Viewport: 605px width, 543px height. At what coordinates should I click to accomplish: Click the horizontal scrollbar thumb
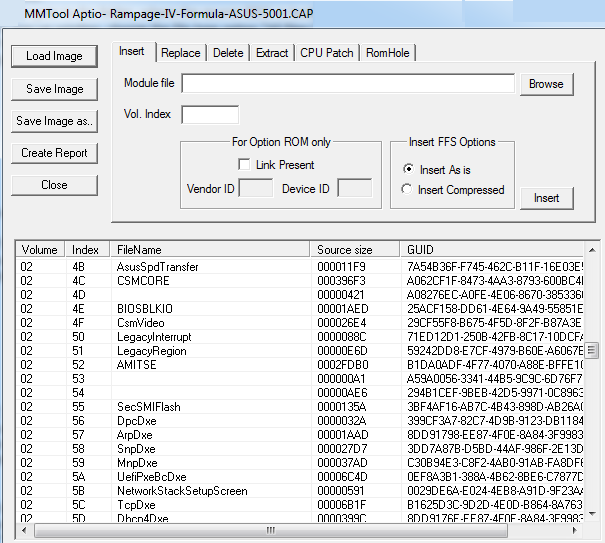(271, 530)
